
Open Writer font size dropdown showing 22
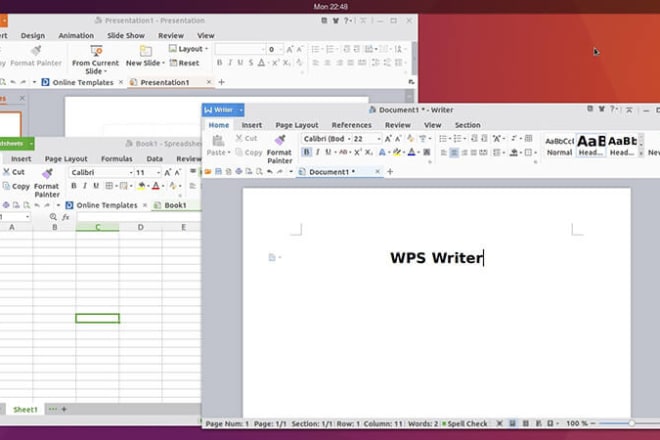378,139
